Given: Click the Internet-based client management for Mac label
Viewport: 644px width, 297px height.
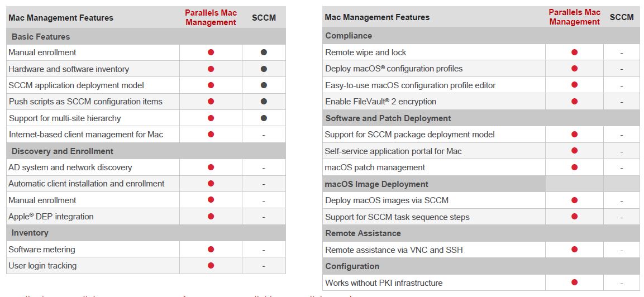Looking at the screenshot, I should pos(86,135).
